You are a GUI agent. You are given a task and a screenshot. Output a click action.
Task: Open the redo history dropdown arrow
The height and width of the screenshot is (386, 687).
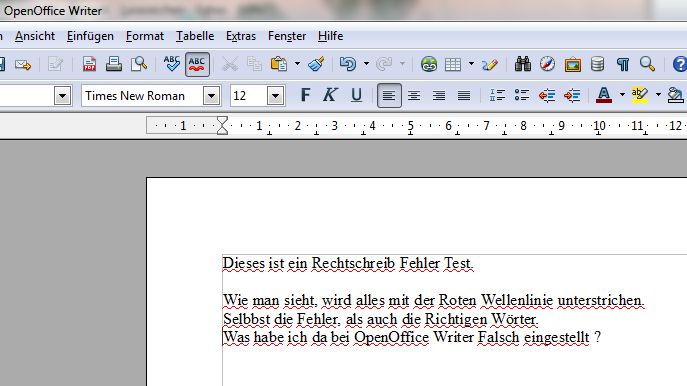(x=402, y=64)
